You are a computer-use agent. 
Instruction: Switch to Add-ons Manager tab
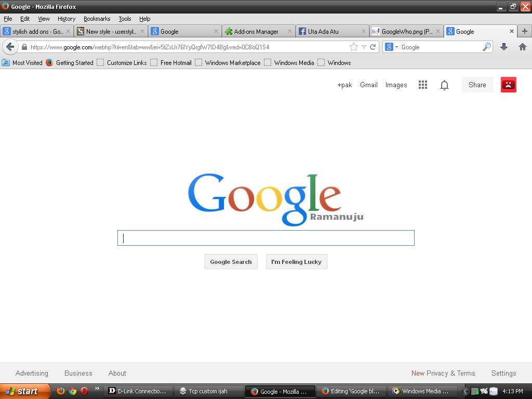[x=259, y=31]
